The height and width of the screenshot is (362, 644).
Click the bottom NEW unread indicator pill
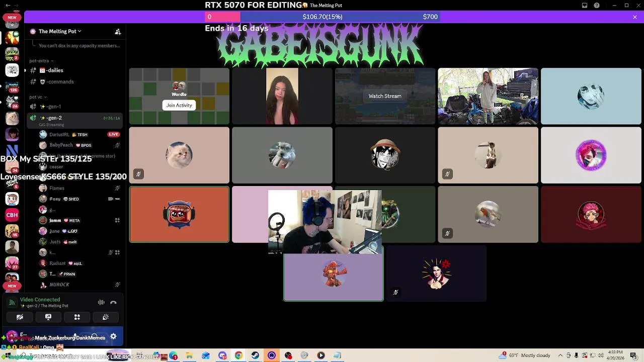pyautogui.click(x=12, y=286)
